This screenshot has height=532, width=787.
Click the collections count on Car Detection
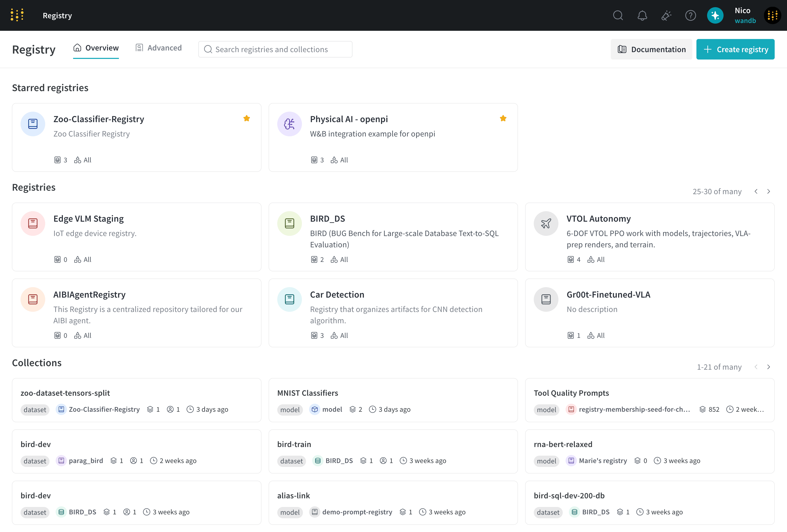coord(317,335)
